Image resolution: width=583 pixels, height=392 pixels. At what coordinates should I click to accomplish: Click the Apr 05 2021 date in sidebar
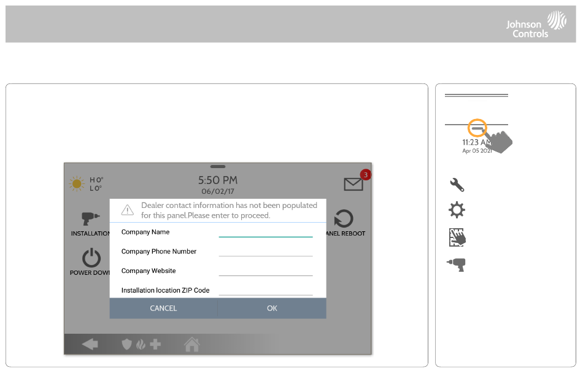point(477,151)
